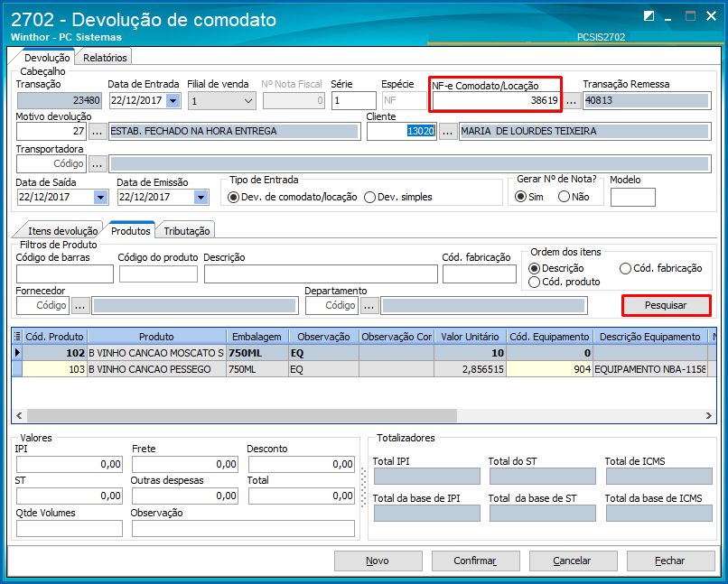Expand the Data de Entrada date dropdown
728x584 pixels.
pos(173,101)
